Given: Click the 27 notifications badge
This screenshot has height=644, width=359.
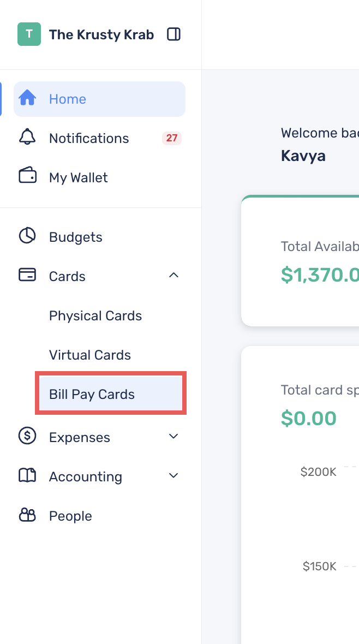Looking at the screenshot, I should (x=172, y=138).
